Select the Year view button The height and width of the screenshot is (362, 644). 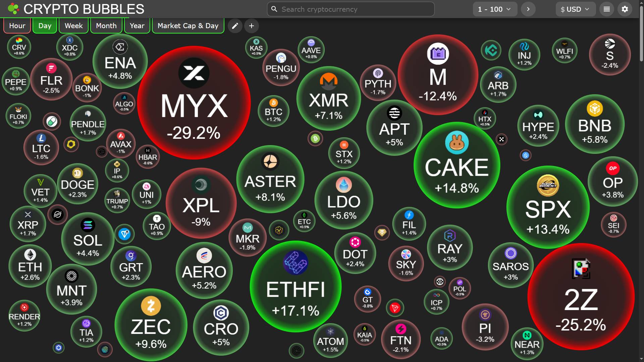coord(137,26)
